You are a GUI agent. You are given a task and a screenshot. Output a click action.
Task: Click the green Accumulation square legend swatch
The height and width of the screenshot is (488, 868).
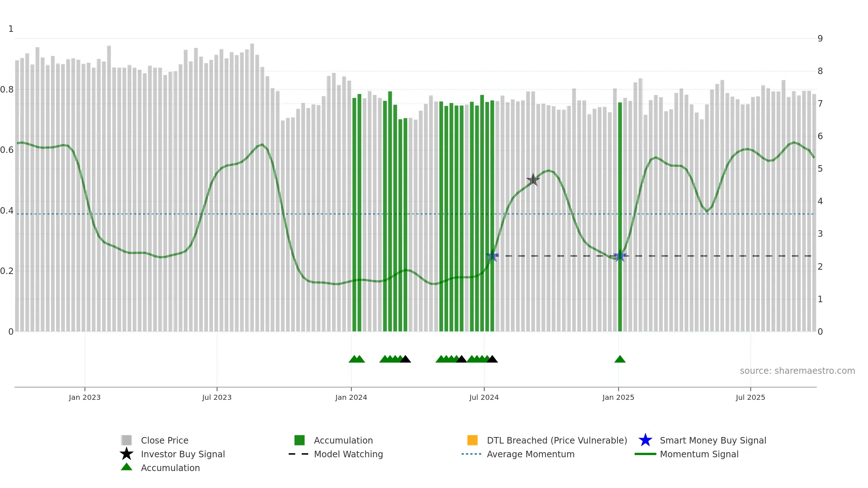tap(299, 440)
